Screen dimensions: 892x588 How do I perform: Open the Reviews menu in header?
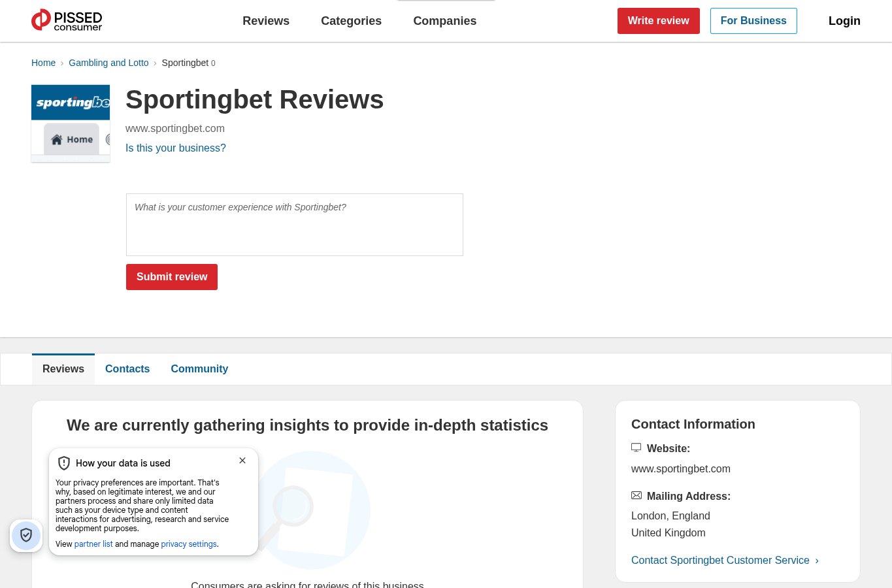click(266, 21)
